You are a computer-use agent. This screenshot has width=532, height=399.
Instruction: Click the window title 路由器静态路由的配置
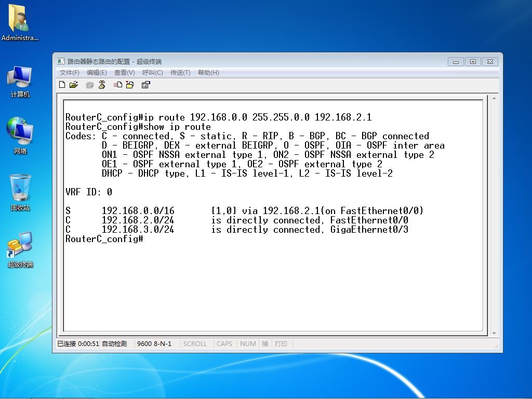pyautogui.click(x=99, y=61)
